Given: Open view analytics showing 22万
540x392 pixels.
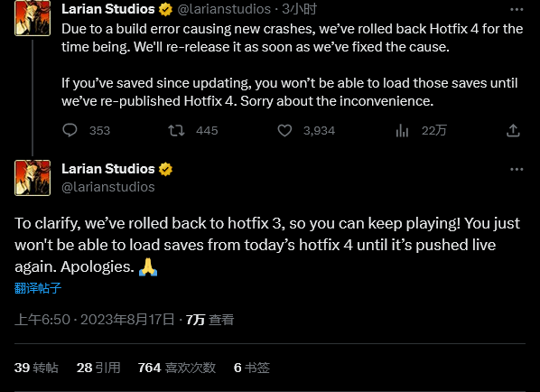Looking at the screenshot, I should [402, 131].
